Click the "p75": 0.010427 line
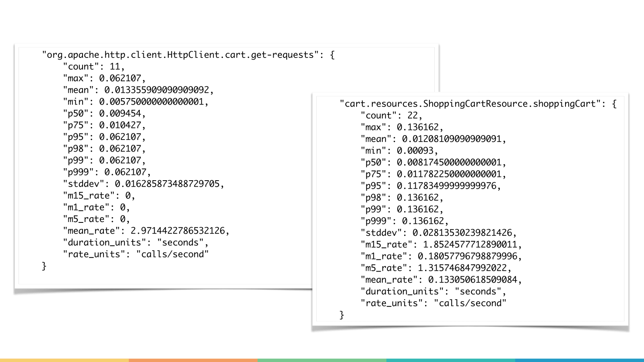This screenshot has width=644, height=362. coord(104,125)
